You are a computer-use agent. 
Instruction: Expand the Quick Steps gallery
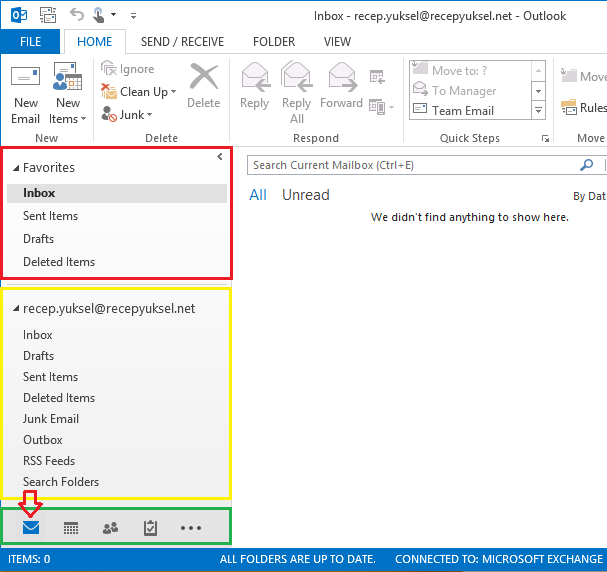coord(538,110)
